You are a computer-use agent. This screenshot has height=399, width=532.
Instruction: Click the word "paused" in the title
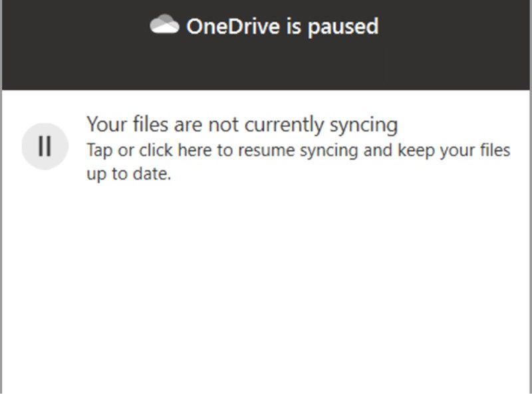(343, 27)
